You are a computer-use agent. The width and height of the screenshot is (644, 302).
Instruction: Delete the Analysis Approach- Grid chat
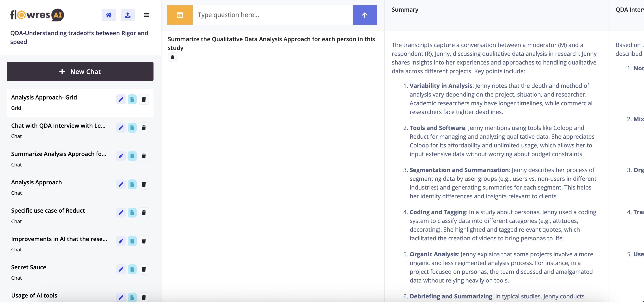click(144, 99)
